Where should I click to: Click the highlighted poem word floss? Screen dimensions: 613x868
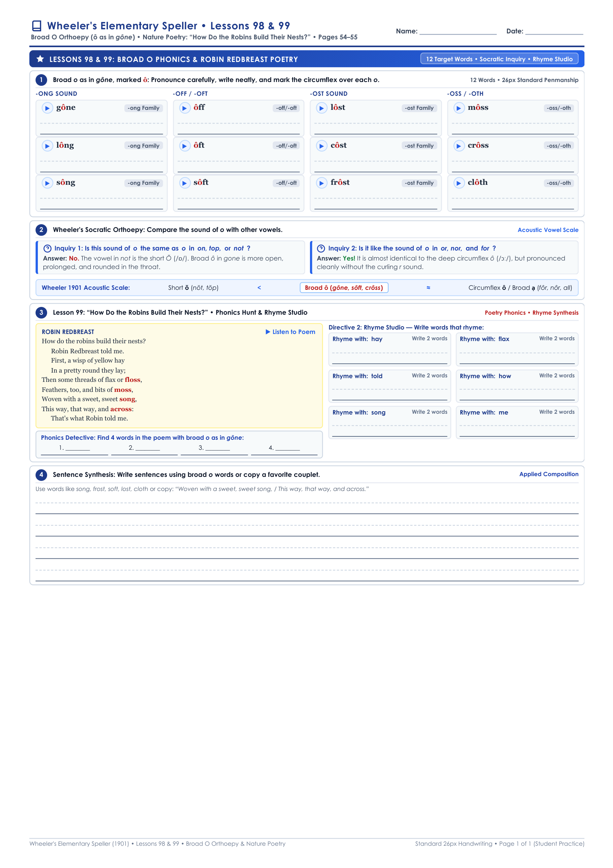pos(132,380)
